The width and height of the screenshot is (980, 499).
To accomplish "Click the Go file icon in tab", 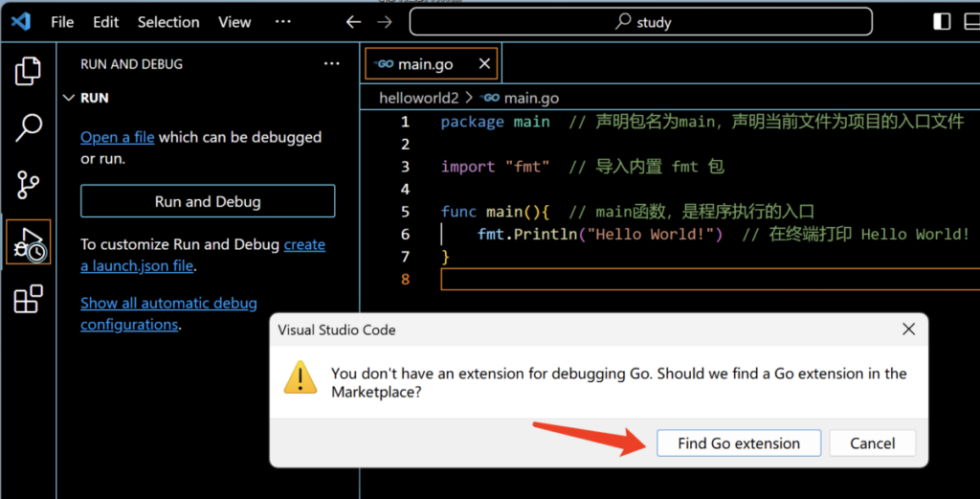I will coord(383,64).
